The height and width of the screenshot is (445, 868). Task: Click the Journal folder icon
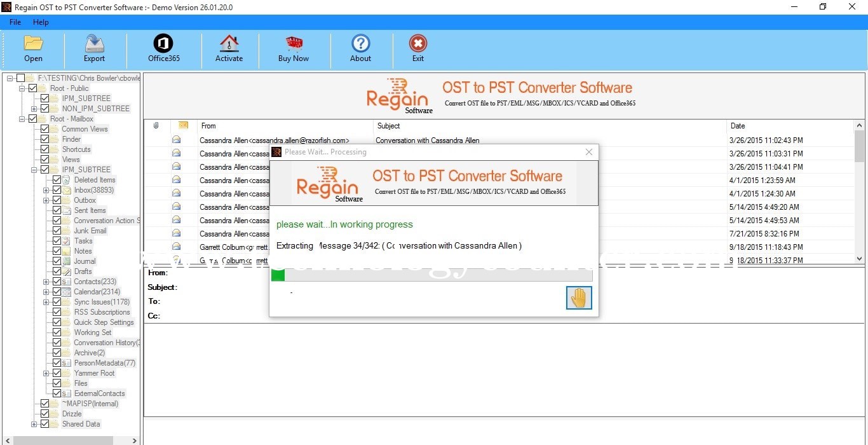coord(67,261)
